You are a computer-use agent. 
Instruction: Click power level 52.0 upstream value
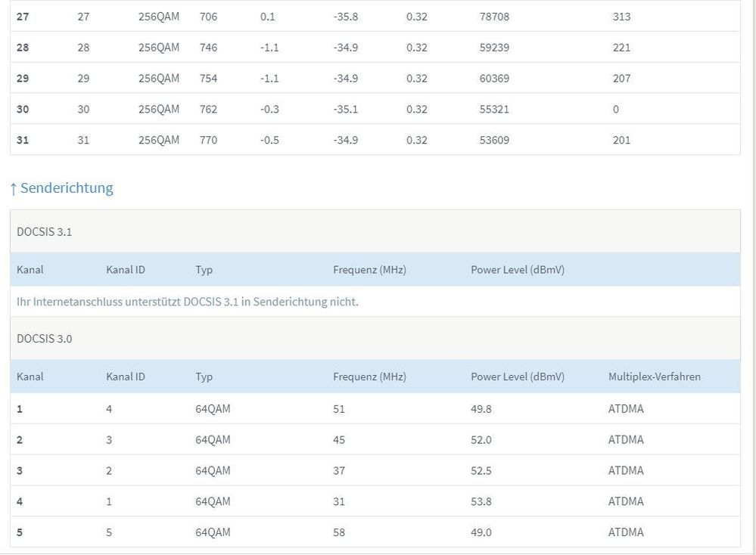pos(481,439)
